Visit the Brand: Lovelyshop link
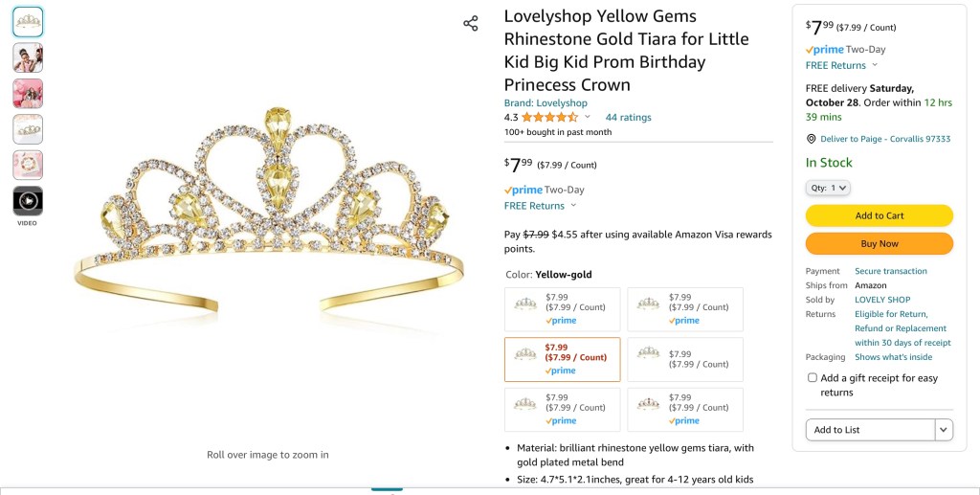 [x=546, y=103]
